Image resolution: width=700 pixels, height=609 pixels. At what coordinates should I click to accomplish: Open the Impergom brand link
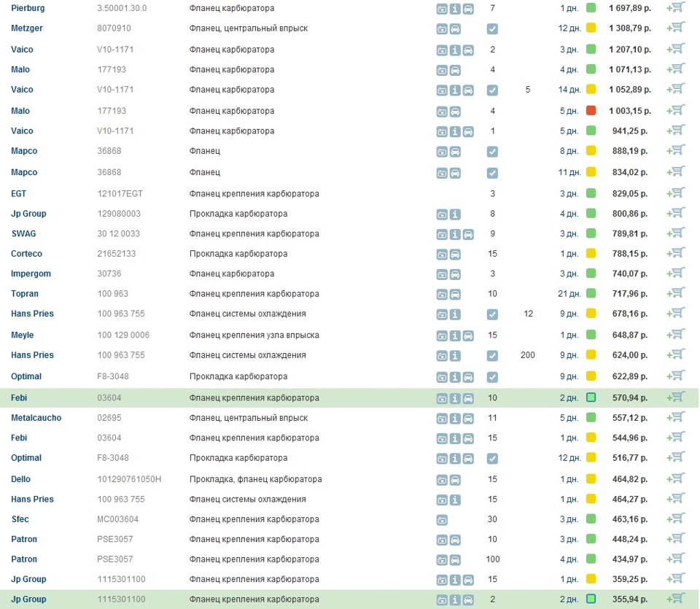click(x=31, y=274)
